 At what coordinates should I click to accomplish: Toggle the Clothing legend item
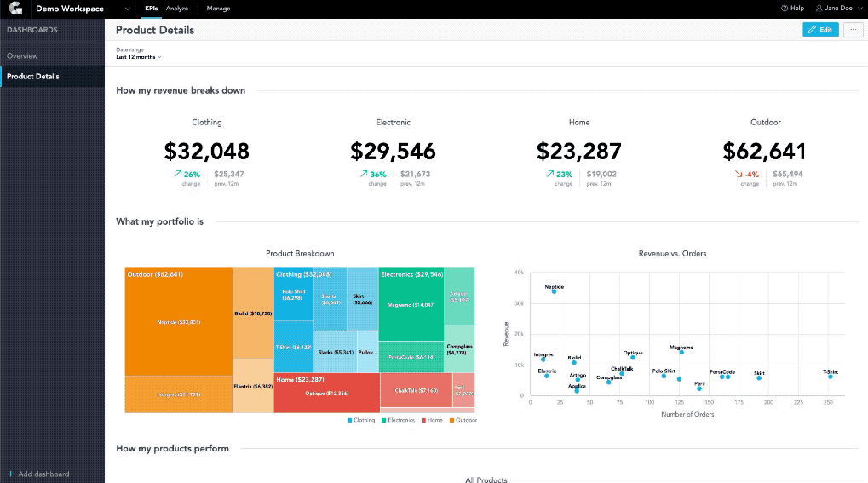[361, 421]
